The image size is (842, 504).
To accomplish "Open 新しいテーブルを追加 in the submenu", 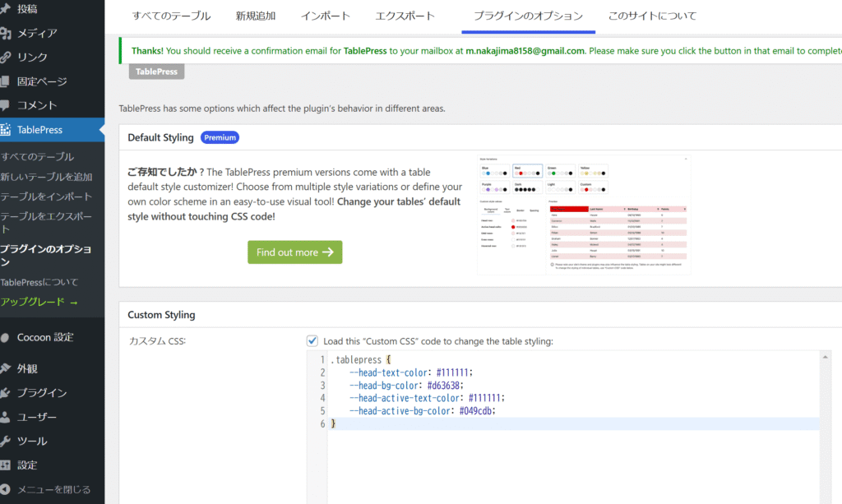I will pos(46,177).
